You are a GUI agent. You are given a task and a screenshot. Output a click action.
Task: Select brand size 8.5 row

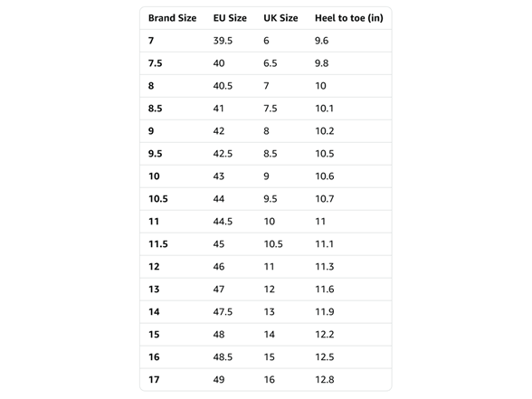coord(266,109)
